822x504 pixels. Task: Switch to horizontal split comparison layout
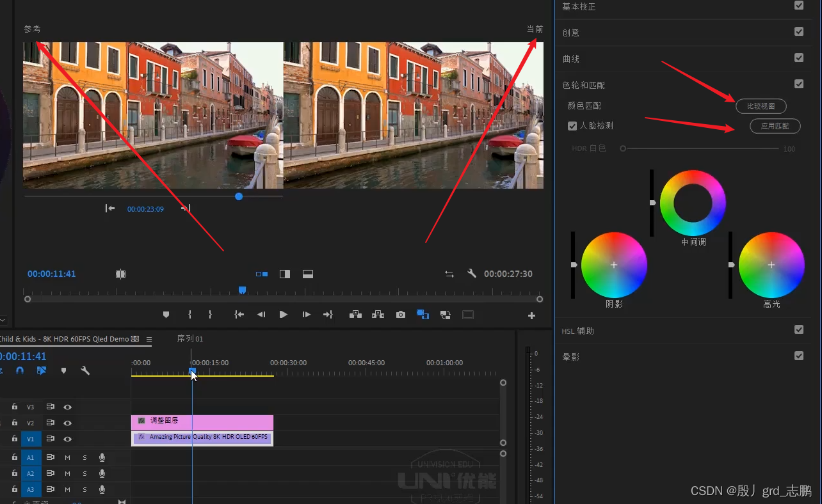click(308, 274)
